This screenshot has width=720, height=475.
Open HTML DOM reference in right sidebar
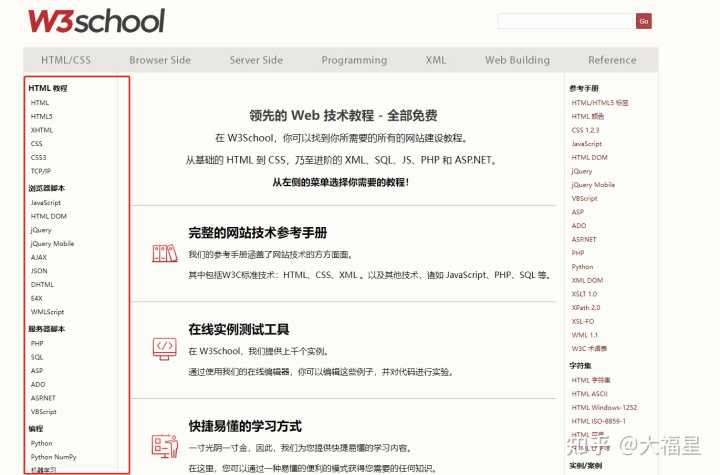[589, 157]
